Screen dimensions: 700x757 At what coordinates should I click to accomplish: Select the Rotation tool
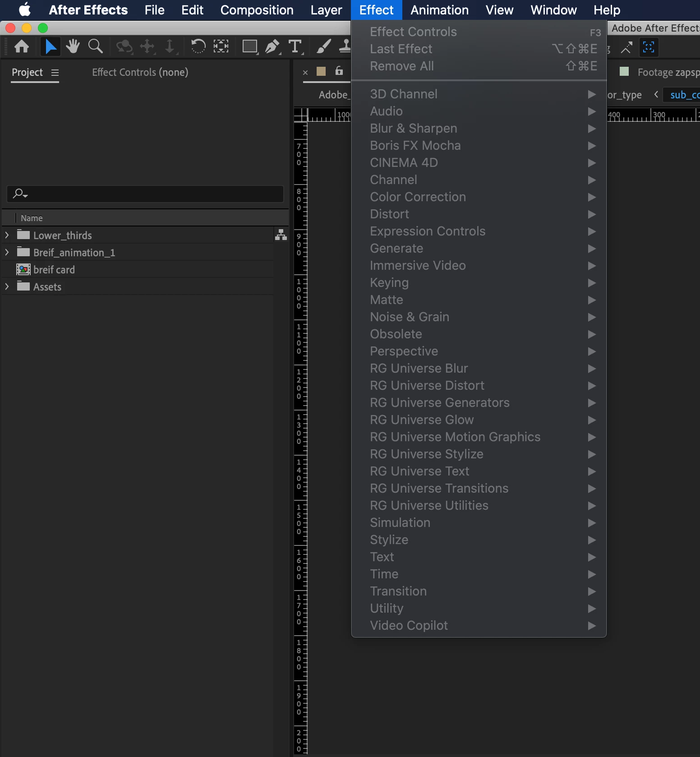click(198, 46)
